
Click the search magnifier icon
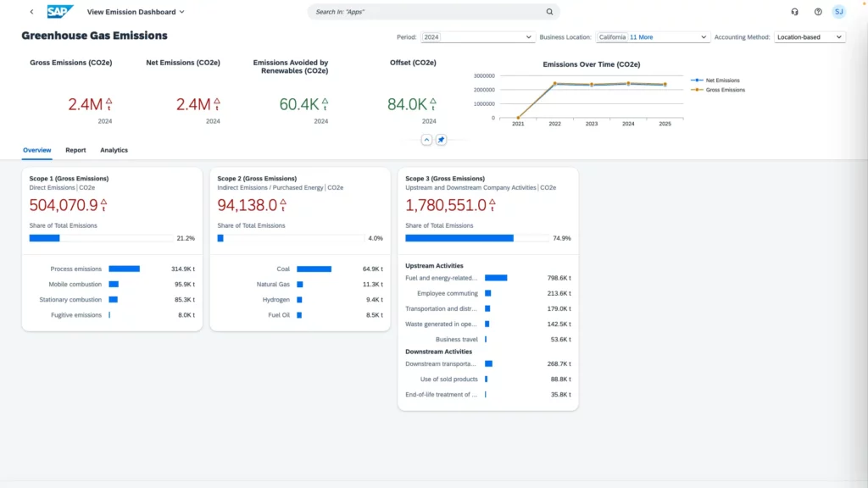pos(549,12)
